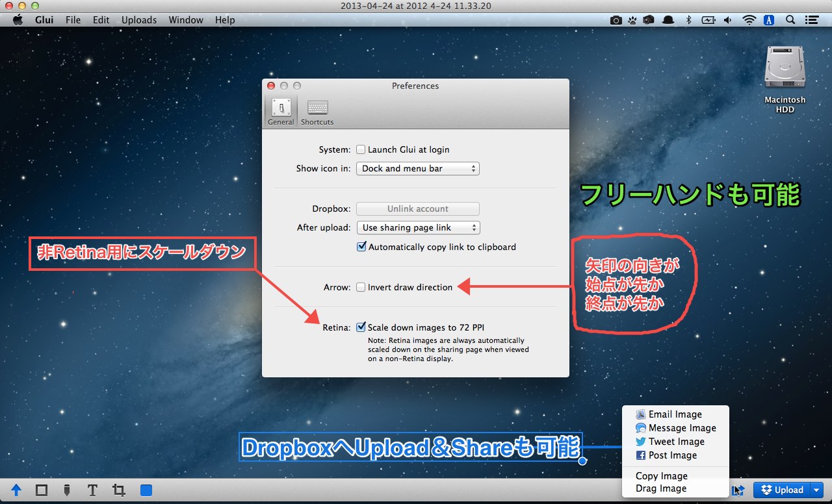
Task: Click the 'Note: Retina images' explanatory text
Action: click(448, 349)
